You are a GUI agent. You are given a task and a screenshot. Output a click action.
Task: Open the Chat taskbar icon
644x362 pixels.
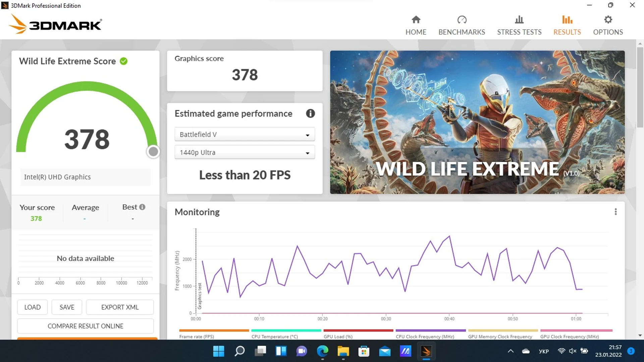[302, 351]
